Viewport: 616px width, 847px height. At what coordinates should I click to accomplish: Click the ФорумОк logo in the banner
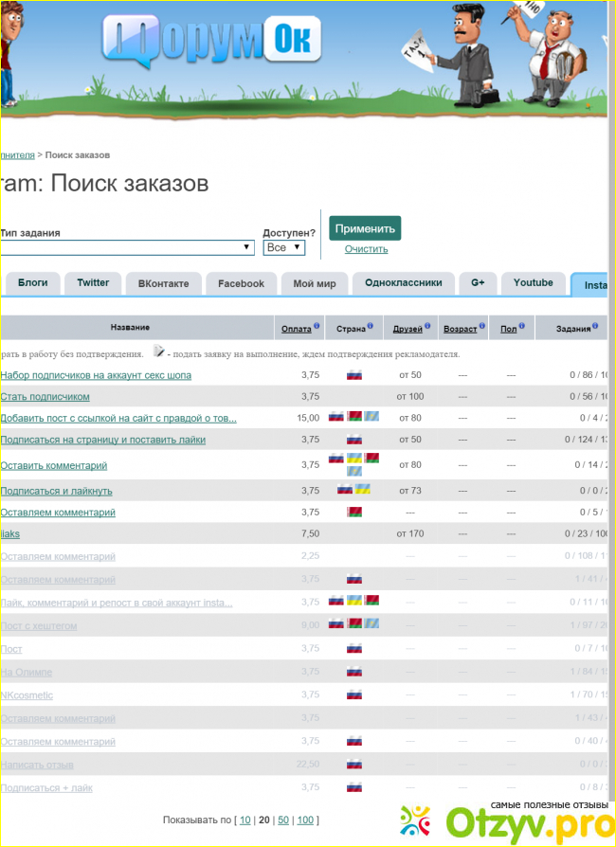[x=211, y=44]
